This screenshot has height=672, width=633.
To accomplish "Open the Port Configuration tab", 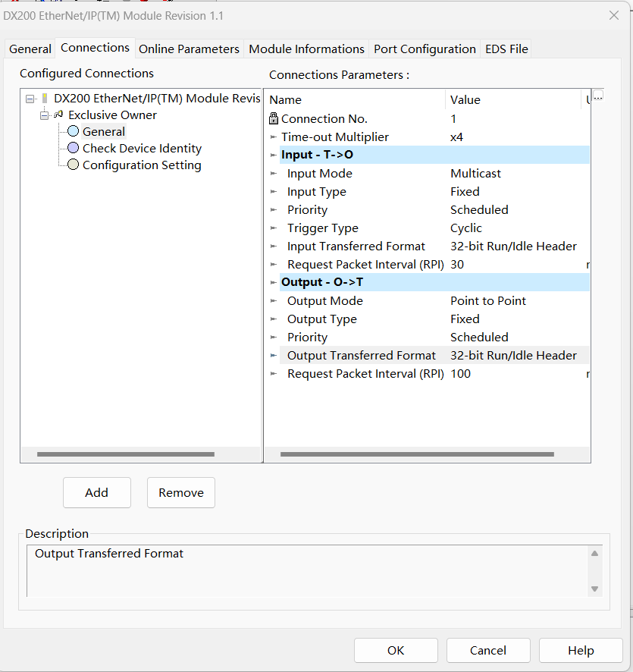I will [x=425, y=49].
